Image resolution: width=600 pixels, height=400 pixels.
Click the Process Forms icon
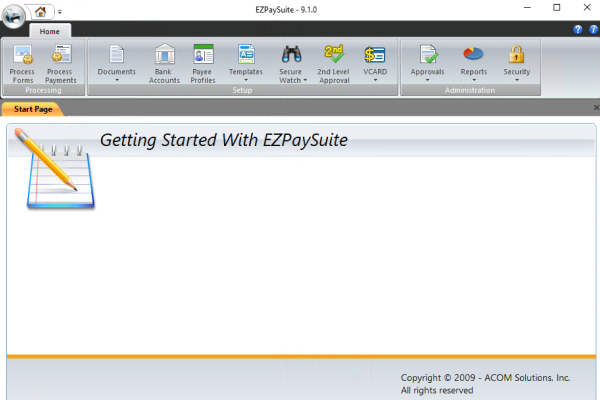tap(21, 62)
